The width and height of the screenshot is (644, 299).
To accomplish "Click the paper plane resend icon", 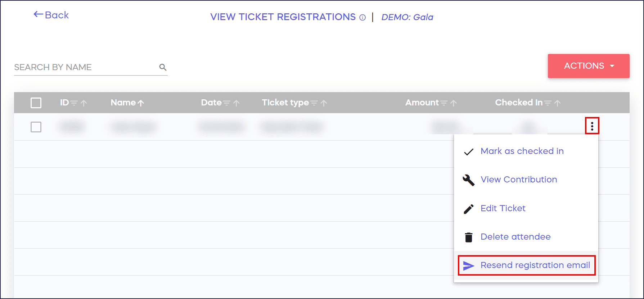I will click(x=468, y=266).
